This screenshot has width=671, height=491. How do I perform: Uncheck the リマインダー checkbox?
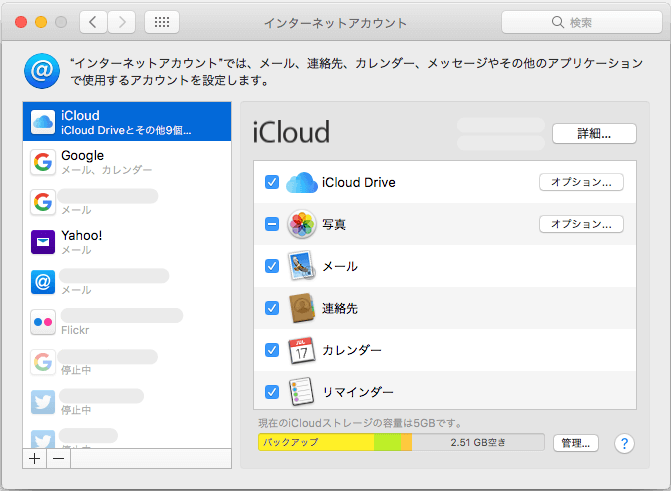272,392
